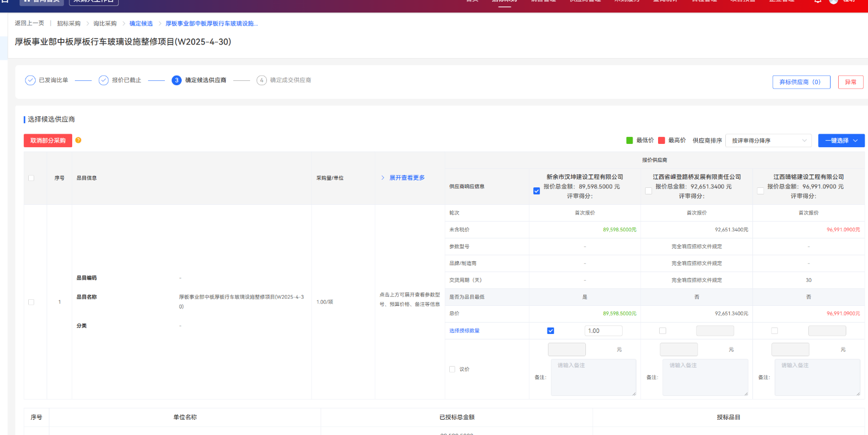Click 未含税价 value 89,598.5000元
This screenshot has height=435, width=868.
point(620,230)
